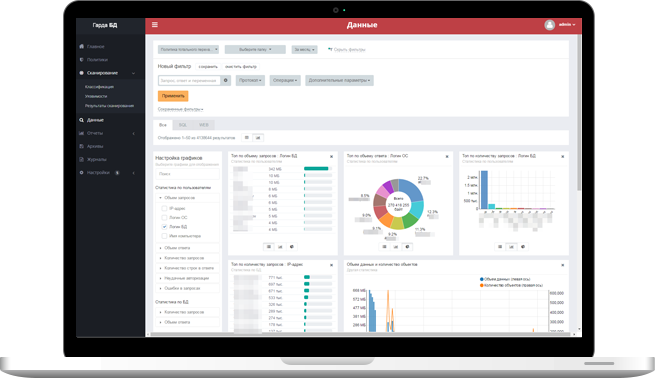
Task: Switch to the Все tab
Action: click(x=163, y=125)
